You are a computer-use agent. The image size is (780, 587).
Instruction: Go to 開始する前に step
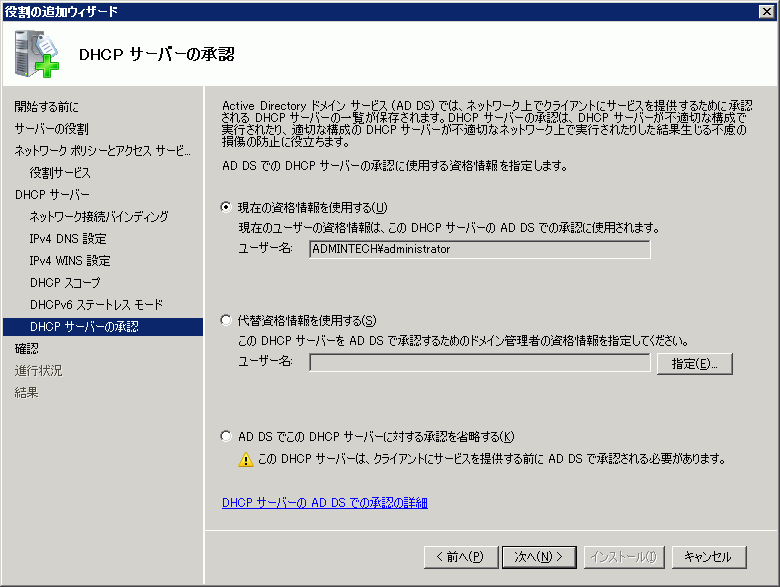(x=47, y=106)
